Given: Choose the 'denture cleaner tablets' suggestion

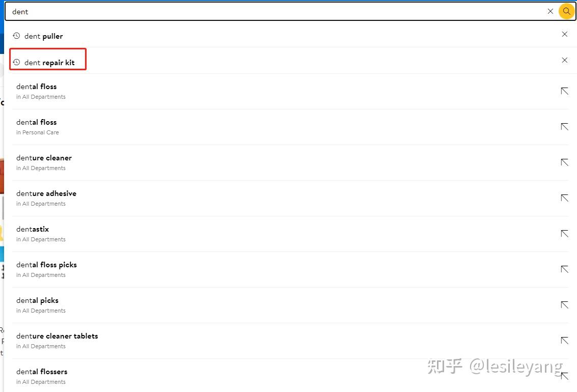Looking at the screenshot, I should (x=57, y=336).
